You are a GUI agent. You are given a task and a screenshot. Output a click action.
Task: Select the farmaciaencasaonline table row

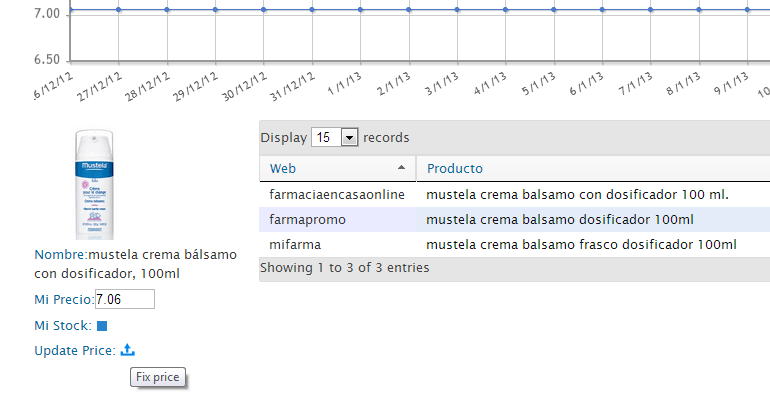(515, 195)
